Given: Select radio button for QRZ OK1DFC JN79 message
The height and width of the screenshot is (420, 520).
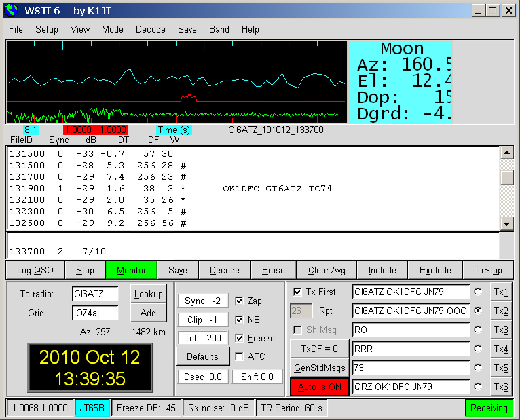Looking at the screenshot, I should click(478, 387).
